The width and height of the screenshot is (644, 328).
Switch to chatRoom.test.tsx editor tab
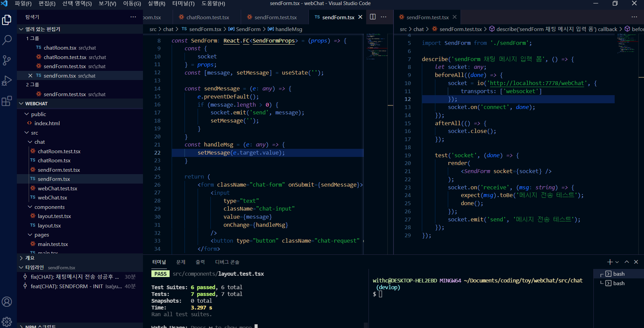[207, 17]
